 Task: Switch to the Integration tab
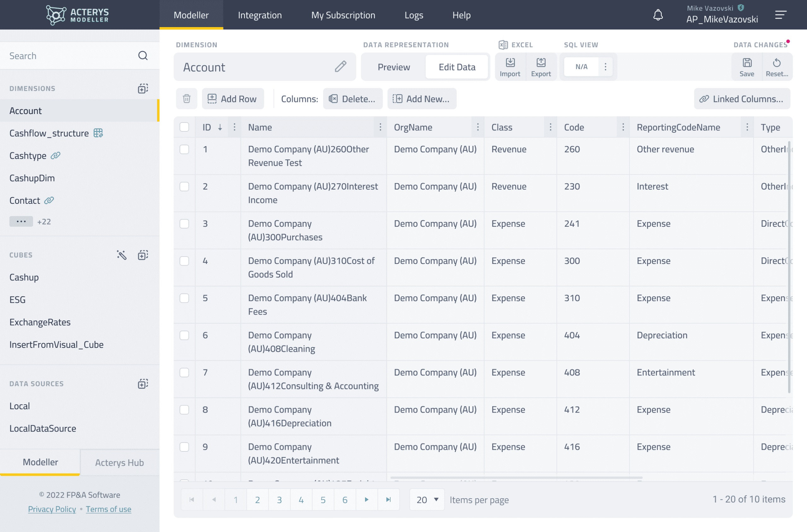pos(260,15)
